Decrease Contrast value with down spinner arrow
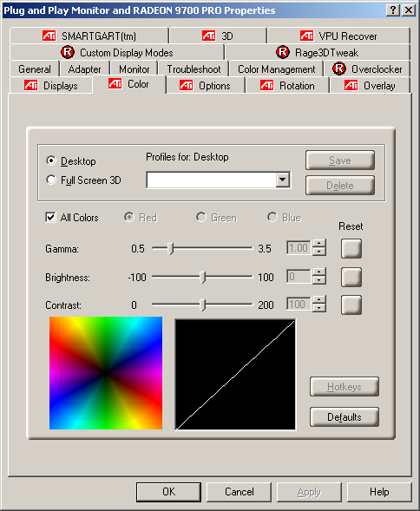Viewport: 420px width, 511px height. [319, 308]
